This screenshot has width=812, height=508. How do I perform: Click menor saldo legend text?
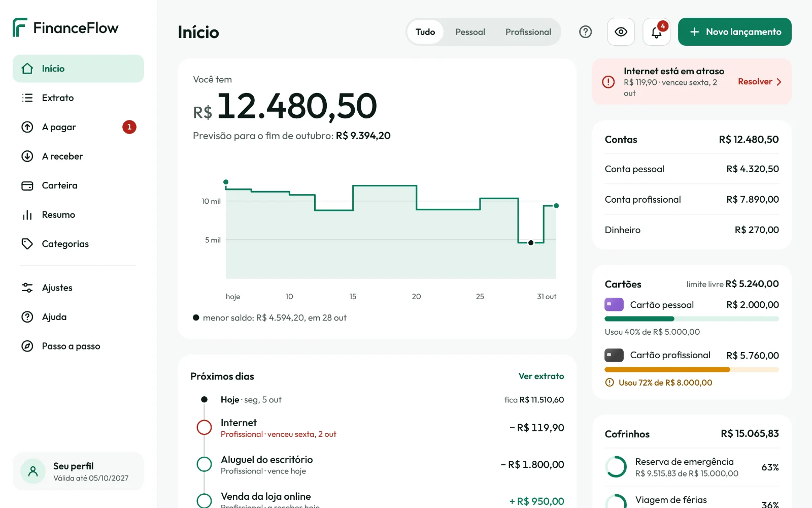point(275,317)
